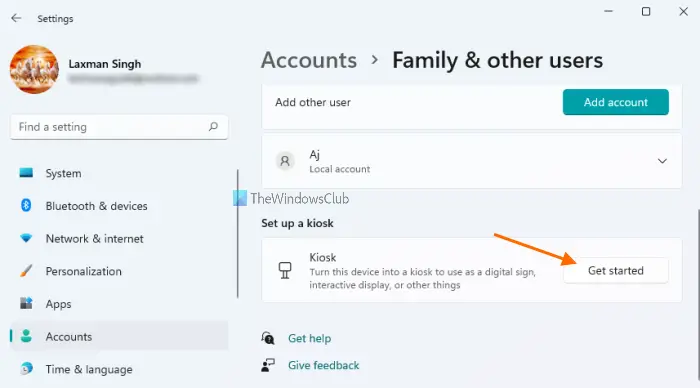Click the Apps grid icon
The width and height of the screenshot is (700, 388).
click(x=26, y=303)
